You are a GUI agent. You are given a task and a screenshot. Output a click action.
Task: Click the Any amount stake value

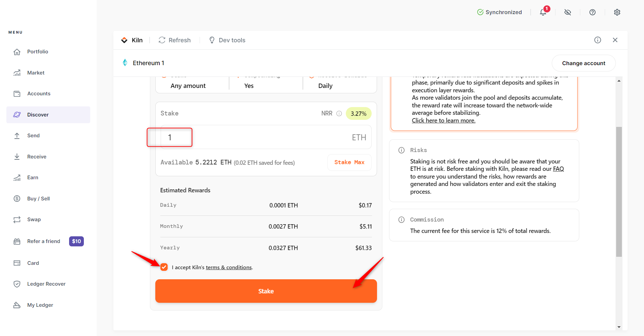(x=188, y=86)
